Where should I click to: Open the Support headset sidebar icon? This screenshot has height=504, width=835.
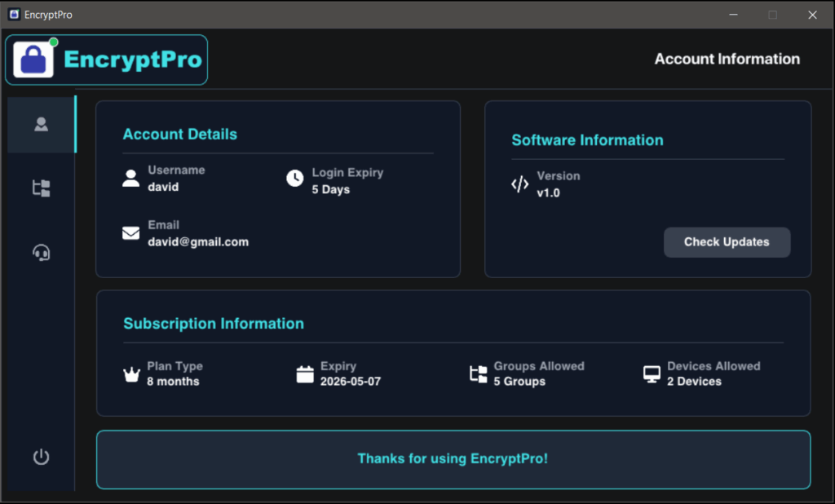pos(40,252)
